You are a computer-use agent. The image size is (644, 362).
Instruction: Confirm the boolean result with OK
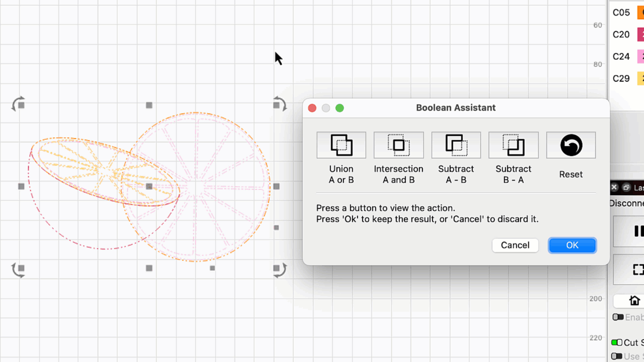click(x=572, y=245)
